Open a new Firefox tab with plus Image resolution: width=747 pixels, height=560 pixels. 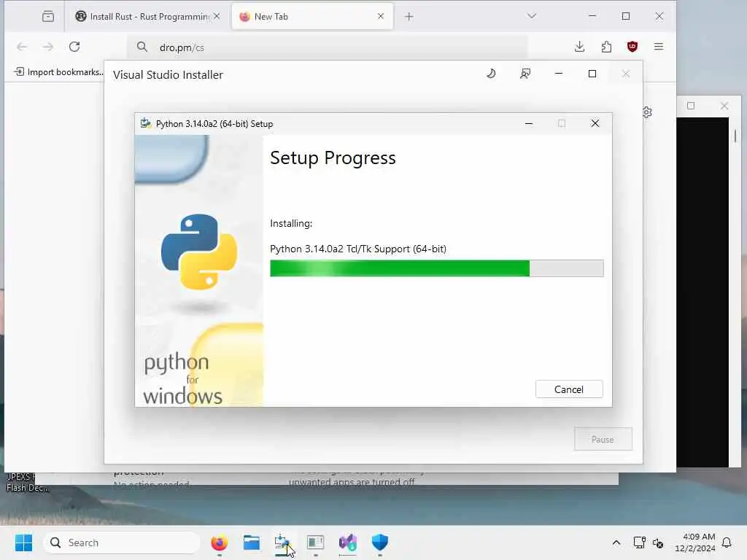(409, 17)
